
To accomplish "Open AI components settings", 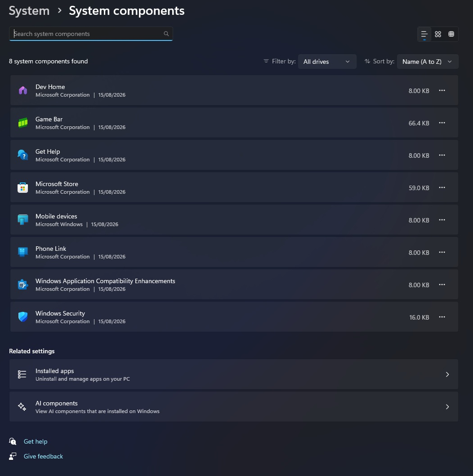I will tap(233, 407).
